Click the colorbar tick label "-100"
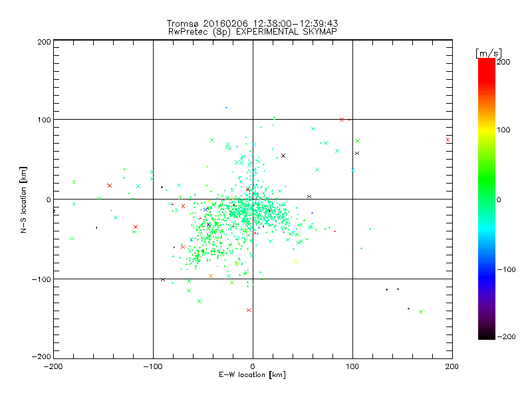Viewport: 532px width, 399px height. point(508,269)
